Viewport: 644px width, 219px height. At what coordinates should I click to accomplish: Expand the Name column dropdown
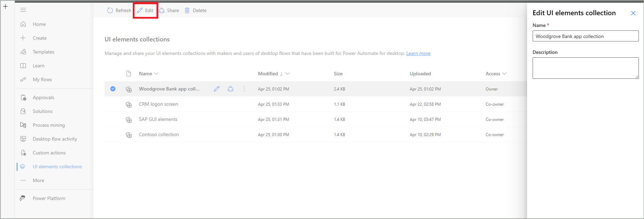tap(156, 74)
